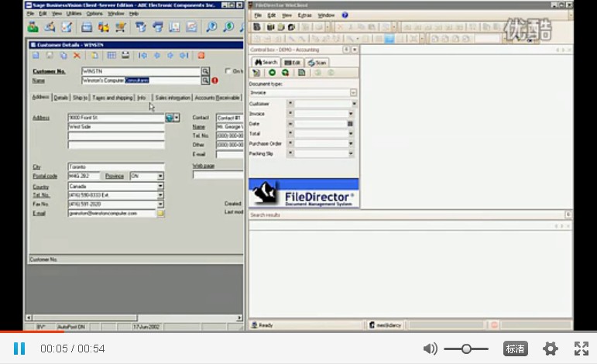Image resolution: width=597 pixels, height=364 pixels.
Task: Expand the Fax No. dropdown arrow
Action: pos(161,204)
